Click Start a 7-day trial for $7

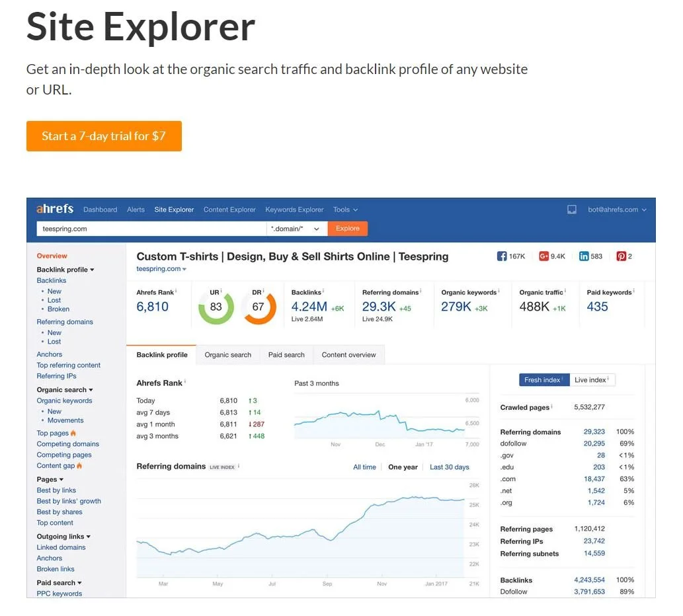pyautogui.click(x=104, y=136)
